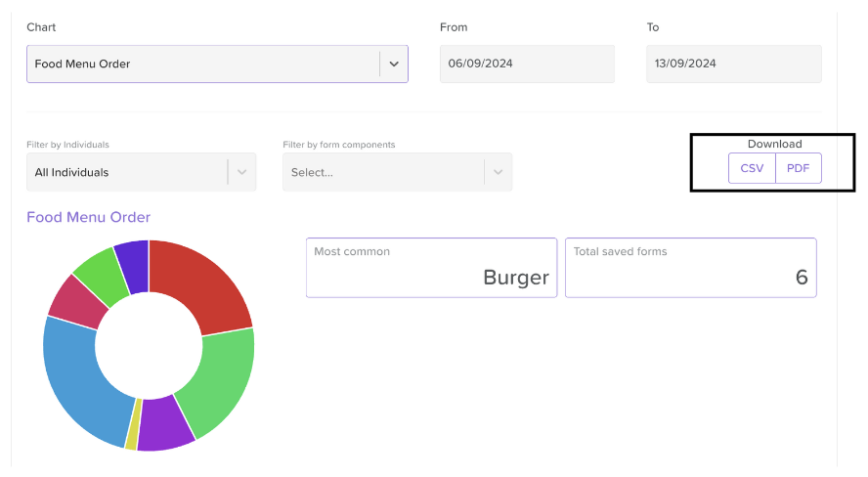Screen dimensions: 868x477
Task: Click the small light green slice near top
Action: [103, 276]
